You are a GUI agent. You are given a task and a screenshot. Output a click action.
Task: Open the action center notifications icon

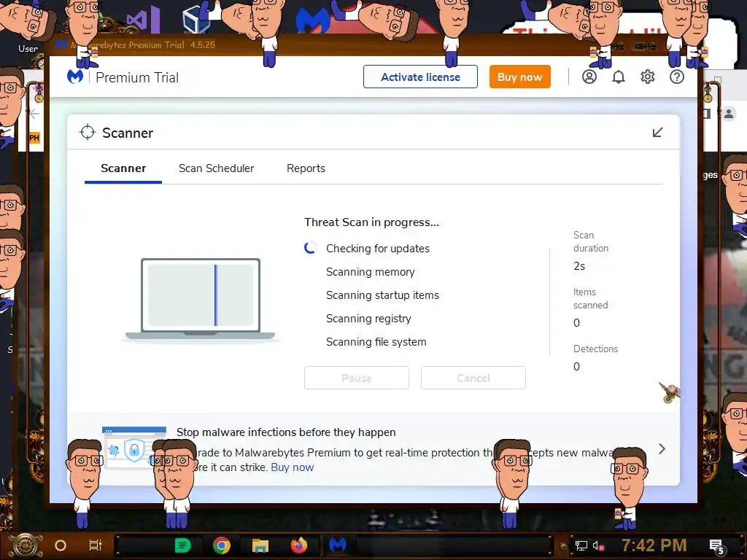tap(716, 546)
